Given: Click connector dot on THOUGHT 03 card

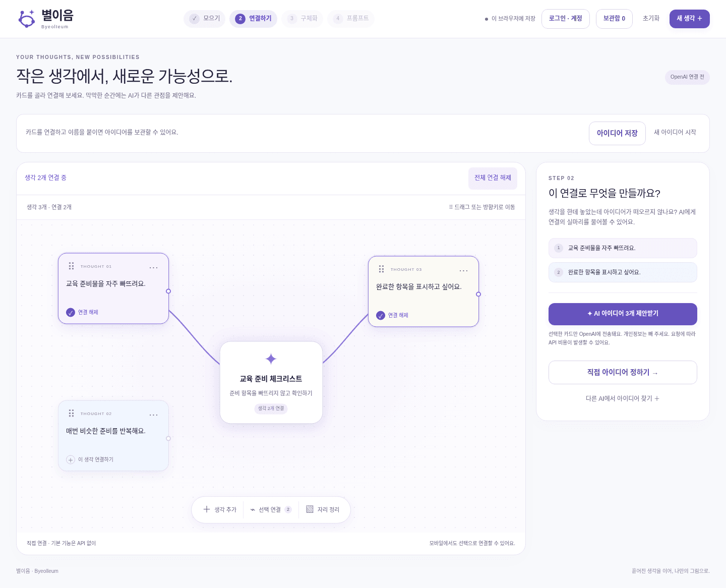Looking at the screenshot, I should click(x=478, y=294).
